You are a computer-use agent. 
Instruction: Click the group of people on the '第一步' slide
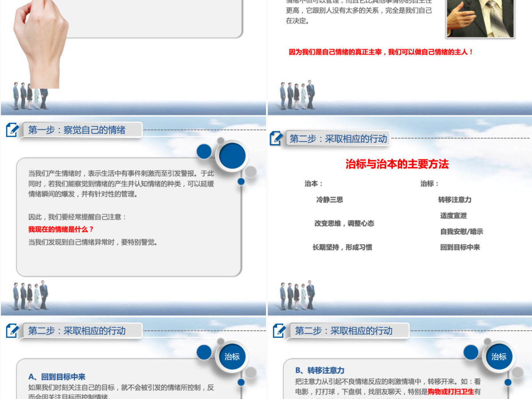click(31, 296)
